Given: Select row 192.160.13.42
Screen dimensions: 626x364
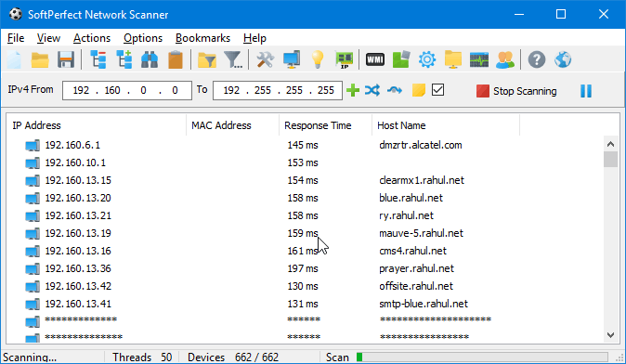Looking at the screenshot, I should pyautogui.click(x=306, y=286).
